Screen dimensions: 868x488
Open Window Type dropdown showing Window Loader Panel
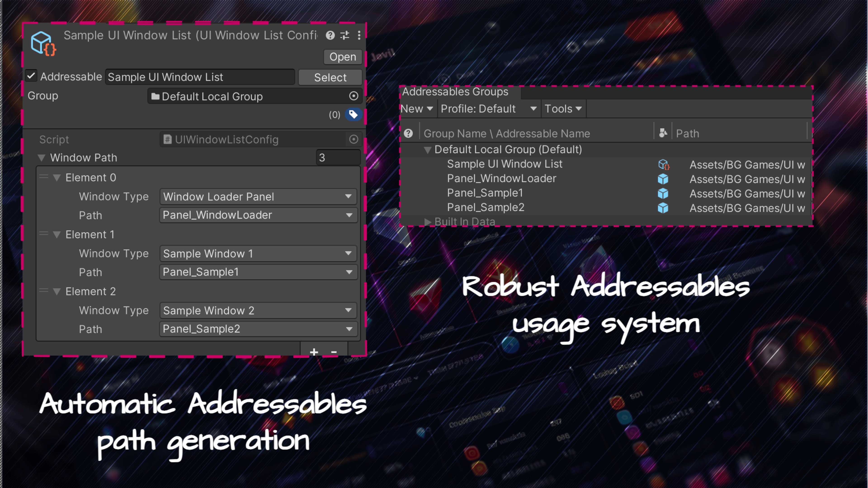[258, 196]
